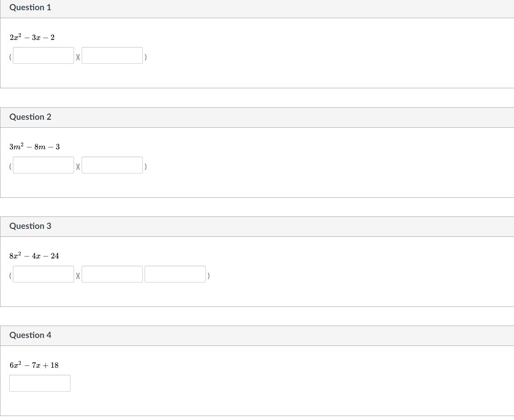514x420 pixels.
Task: Select the first answer box under 3m² − 8m − 3
Action: click(x=43, y=165)
